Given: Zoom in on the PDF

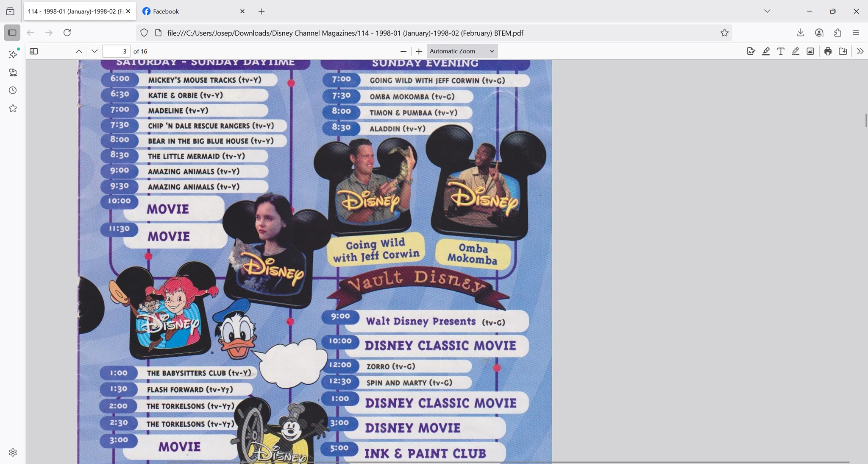Looking at the screenshot, I should 419,51.
